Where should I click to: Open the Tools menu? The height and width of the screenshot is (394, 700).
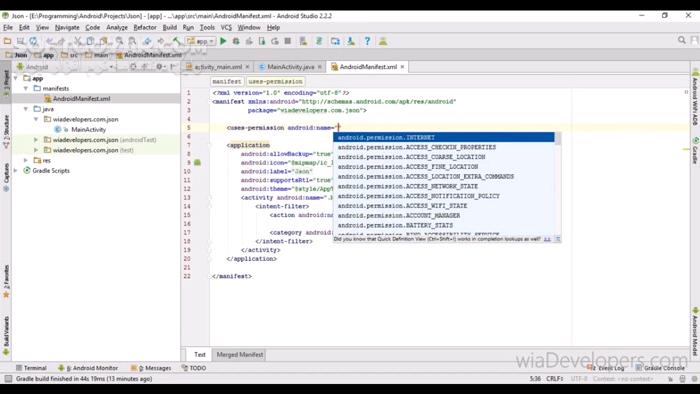click(x=207, y=27)
